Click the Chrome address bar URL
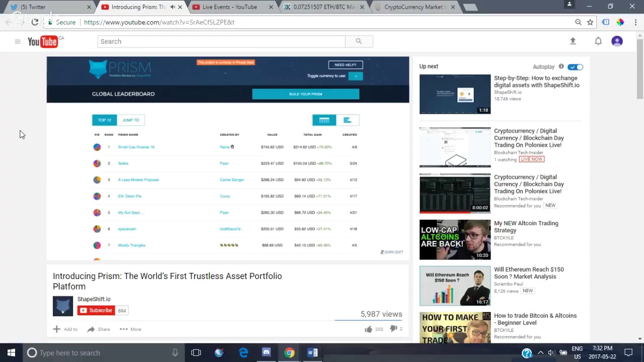The width and height of the screenshot is (644, 362). (159, 22)
